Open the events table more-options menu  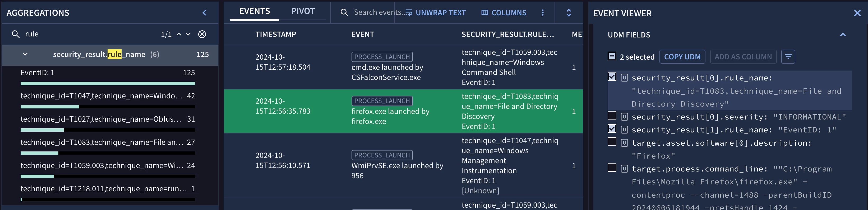[542, 12]
